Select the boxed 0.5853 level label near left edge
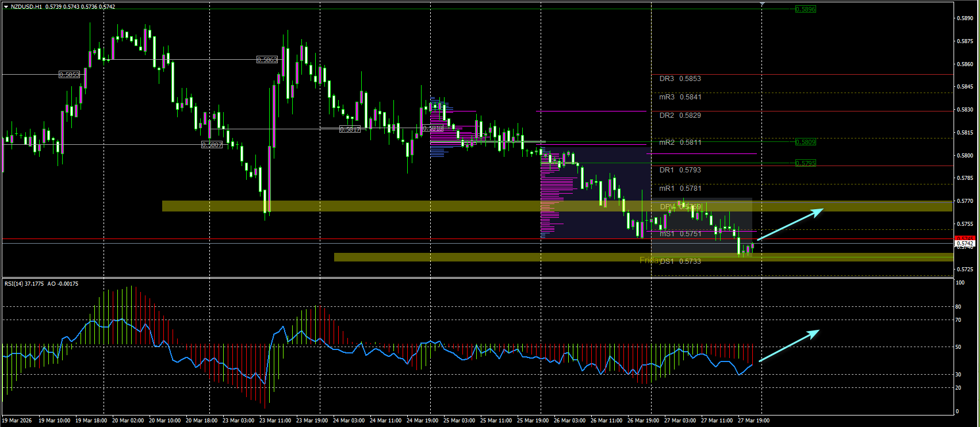Viewport: 980px width, 427px height. (x=70, y=75)
